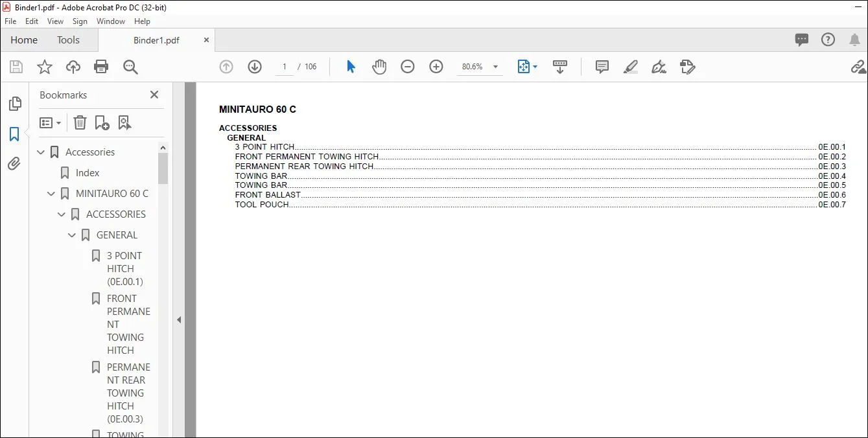The height and width of the screenshot is (438, 868).
Task: Add a new bookmark icon
Action: [102, 122]
